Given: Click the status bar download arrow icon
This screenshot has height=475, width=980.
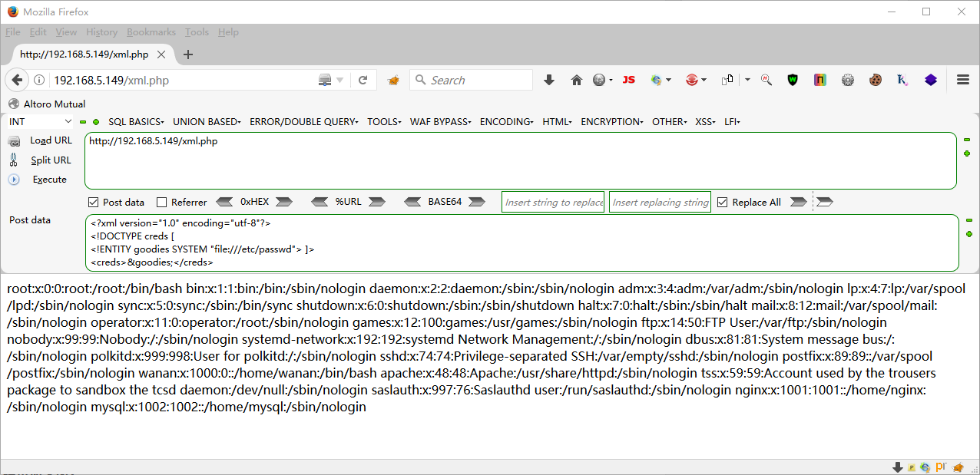Looking at the screenshot, I should click(897, 467).
